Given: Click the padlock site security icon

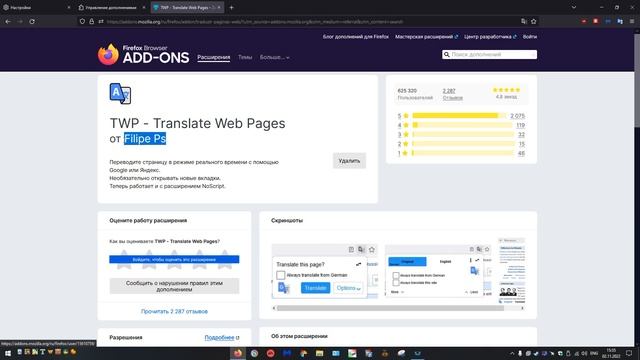Looking at the screenshot, I should 91,21.
